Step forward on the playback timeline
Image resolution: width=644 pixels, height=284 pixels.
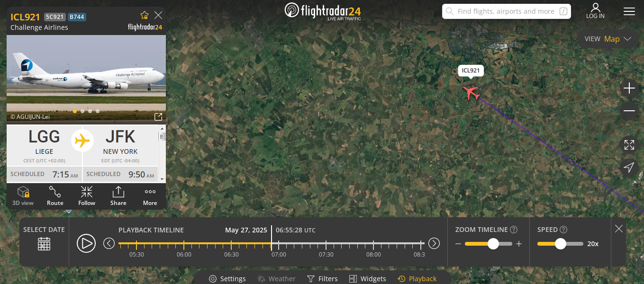tap(434, 243)
